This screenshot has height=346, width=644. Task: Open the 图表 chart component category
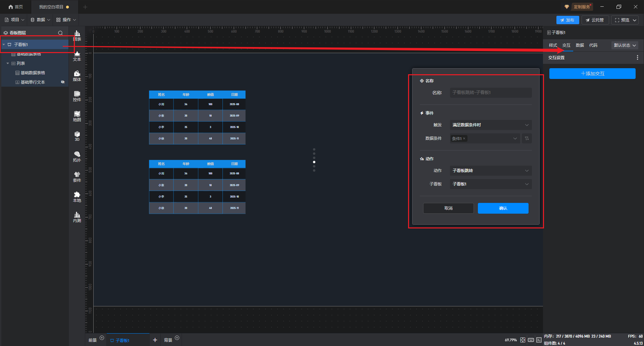[77, 35]
